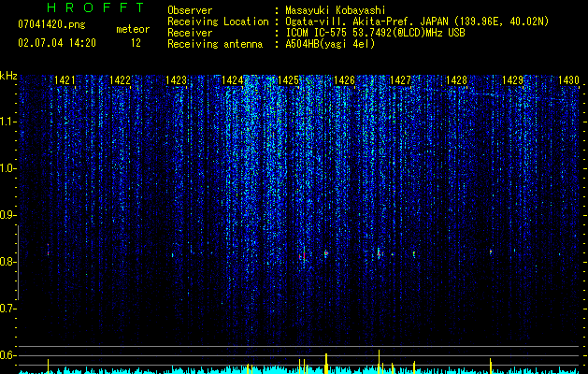Click the A504HB(yagi 4el) antenna text
This screenshot has height=374, width=588.
pos(330,44)
